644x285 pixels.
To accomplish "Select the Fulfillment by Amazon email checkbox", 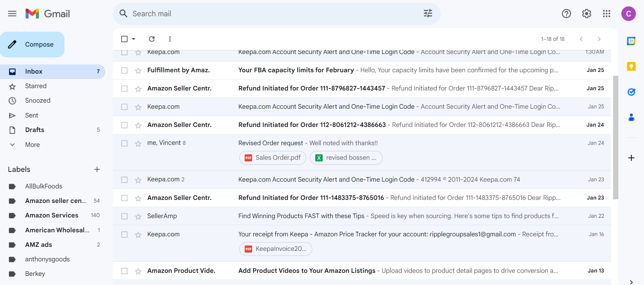I will [124, 70].
